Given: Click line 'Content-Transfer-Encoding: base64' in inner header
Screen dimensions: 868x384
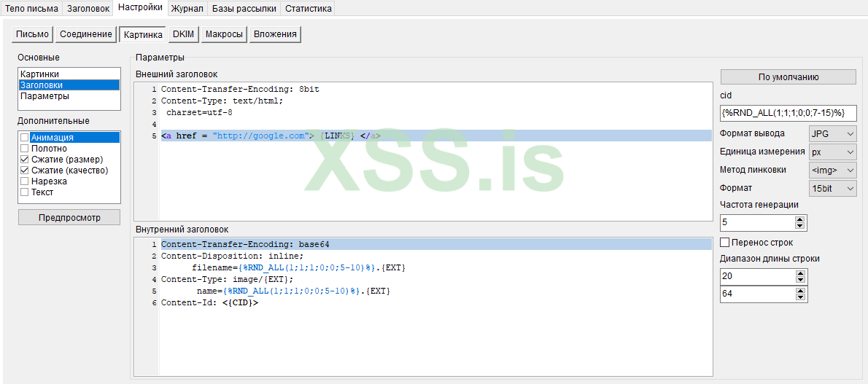Looking at the screenshot, I should [246, 244].
